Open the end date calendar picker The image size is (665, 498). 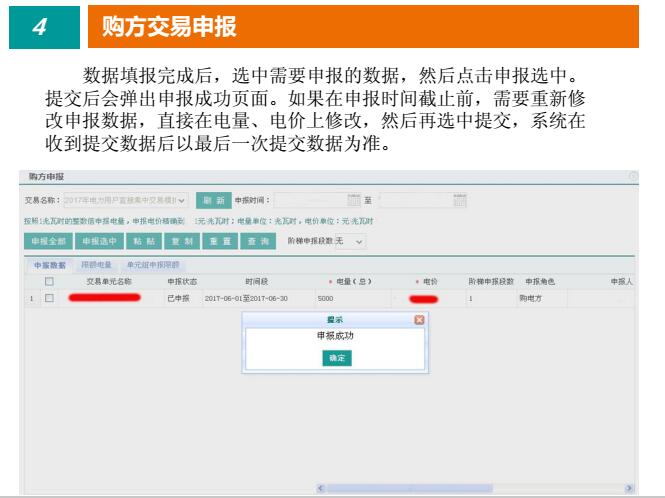460,199
